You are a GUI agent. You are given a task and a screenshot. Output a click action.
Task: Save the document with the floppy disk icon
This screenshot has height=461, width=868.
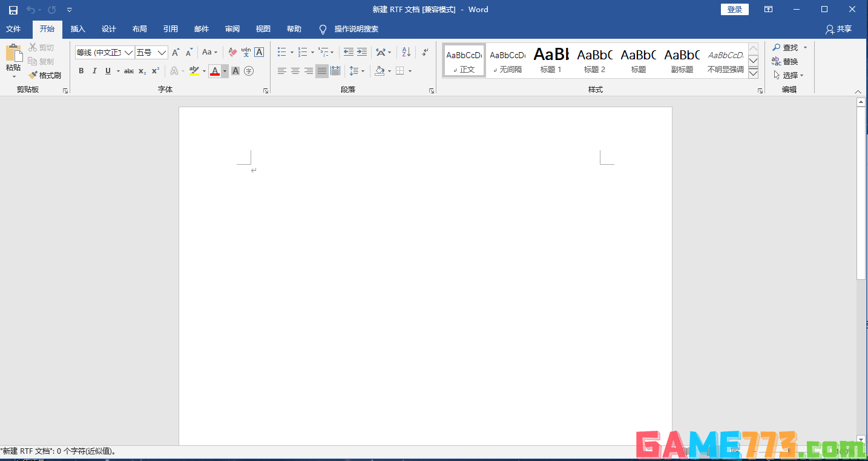(13, 10)
